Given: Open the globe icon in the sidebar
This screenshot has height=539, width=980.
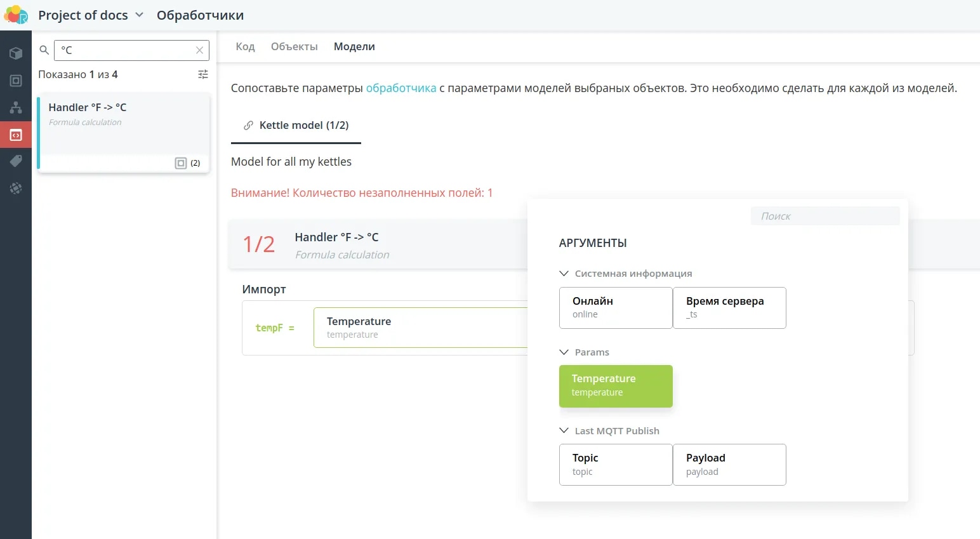Looking at the screenshot, I should click(16, 189).
